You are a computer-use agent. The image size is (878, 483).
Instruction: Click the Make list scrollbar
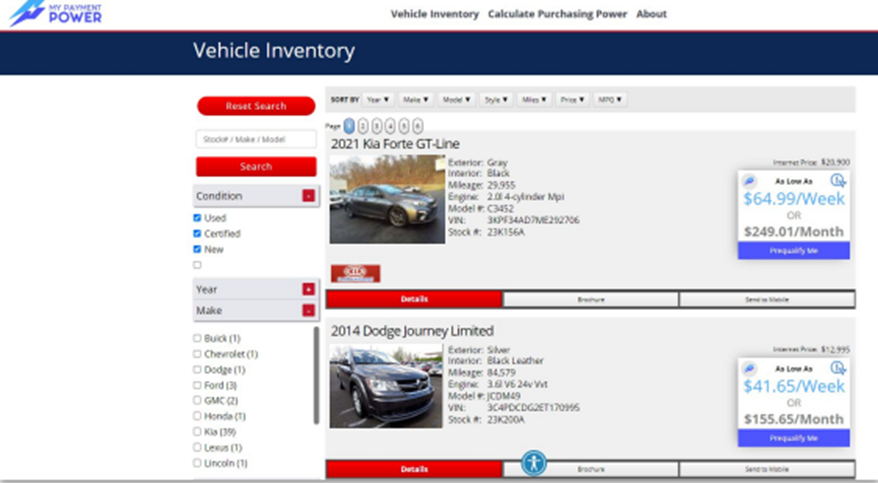click(316, 375)
